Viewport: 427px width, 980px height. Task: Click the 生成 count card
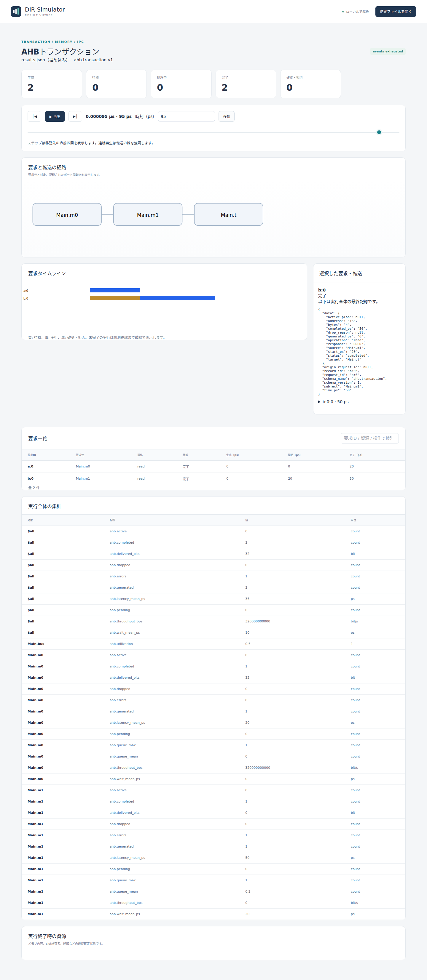[x=52, y=84]
